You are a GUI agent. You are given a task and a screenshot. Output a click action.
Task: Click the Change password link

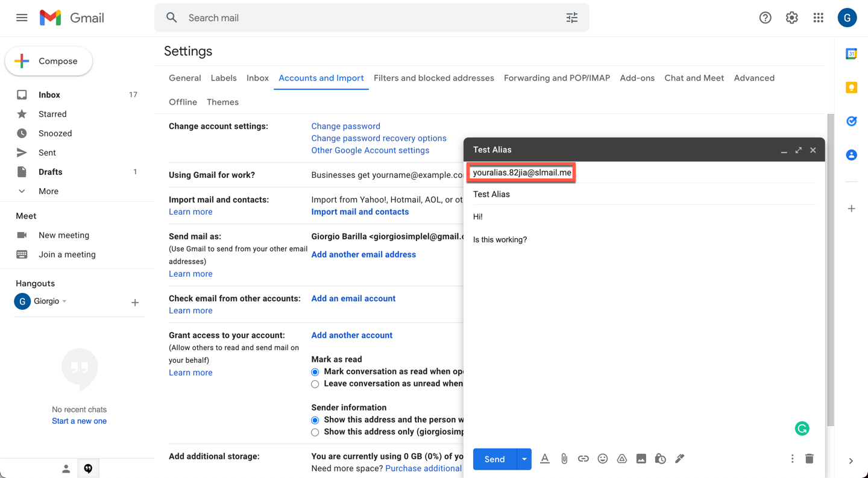coord(345,126)
